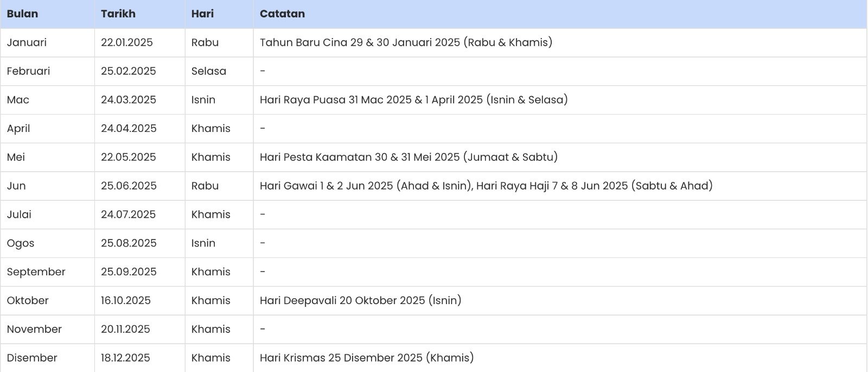Click the Tarikh column header
Viewport: 868px width, 372px height.
click(x=118, y=14)
